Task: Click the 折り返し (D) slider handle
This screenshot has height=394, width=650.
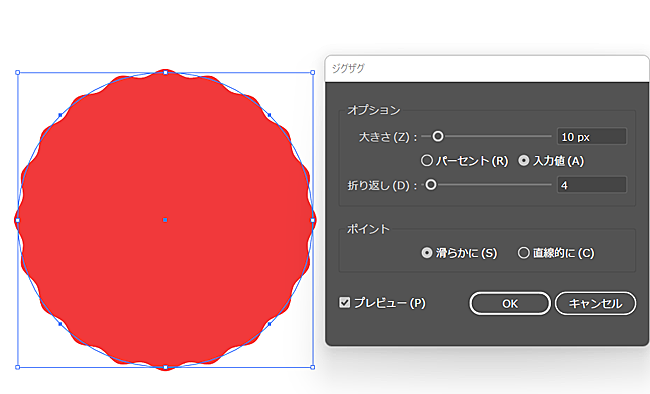Action: tap(431, 185)
